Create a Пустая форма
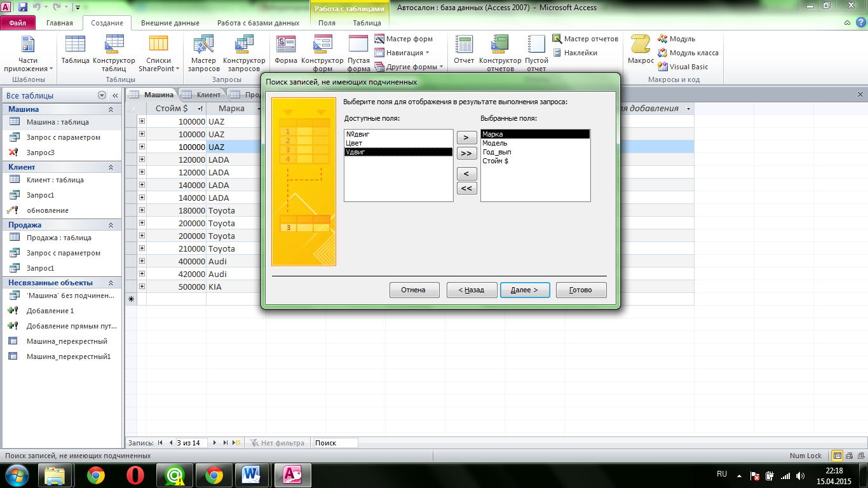868x488 pixels. coord(359,53)
